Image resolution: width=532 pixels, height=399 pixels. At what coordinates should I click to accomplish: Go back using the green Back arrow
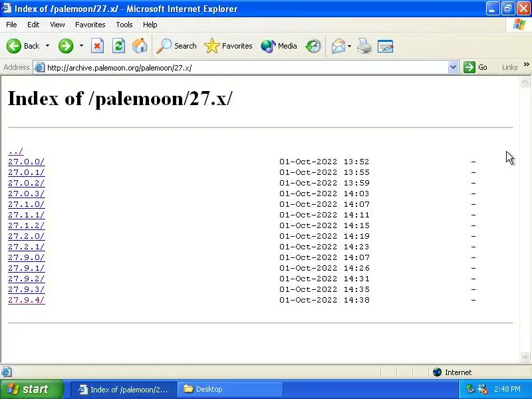(x=14, y=46)
